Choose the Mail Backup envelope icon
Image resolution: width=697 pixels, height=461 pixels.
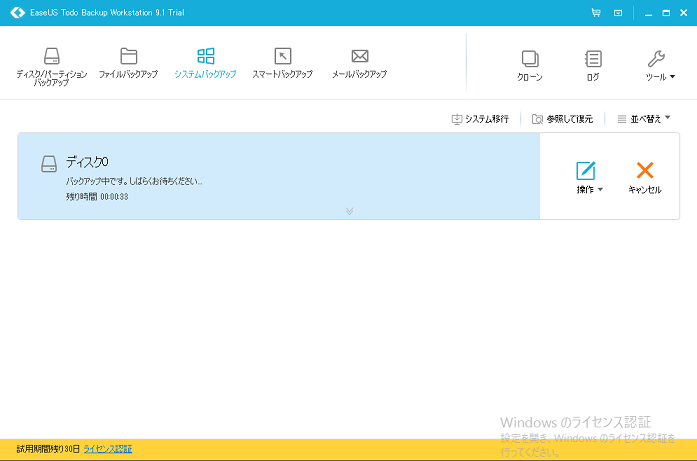(359, 64)
